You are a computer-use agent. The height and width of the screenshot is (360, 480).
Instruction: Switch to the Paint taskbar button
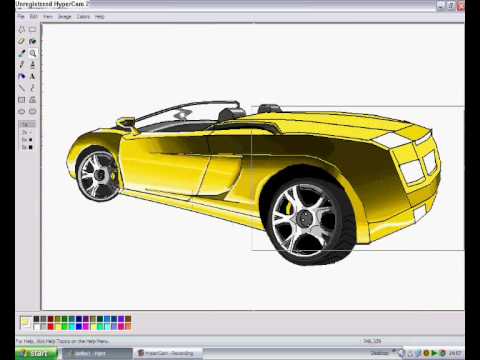coord(97,354)
